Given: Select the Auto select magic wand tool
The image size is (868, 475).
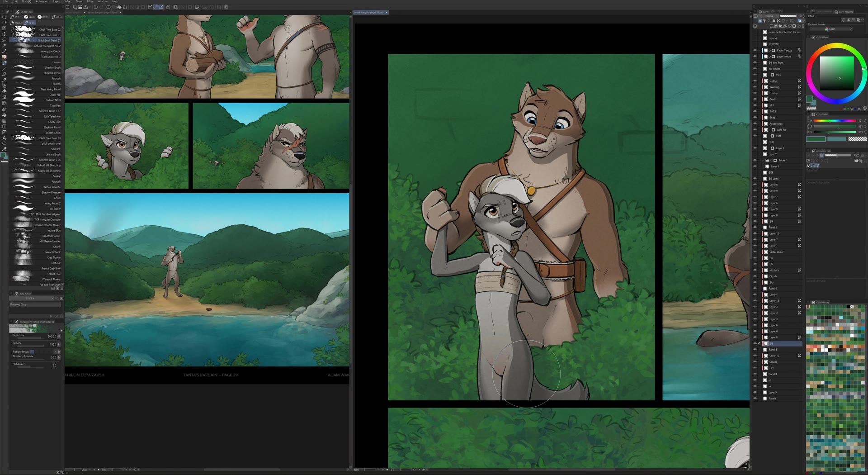Looking at the screenshot, I should tap(4, 45).
